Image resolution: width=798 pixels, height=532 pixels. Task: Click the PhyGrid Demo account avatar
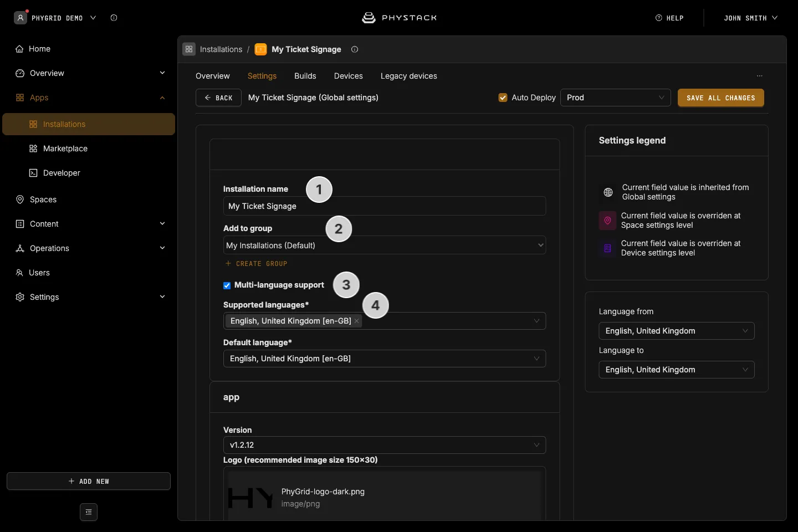(x=20, y=18)
